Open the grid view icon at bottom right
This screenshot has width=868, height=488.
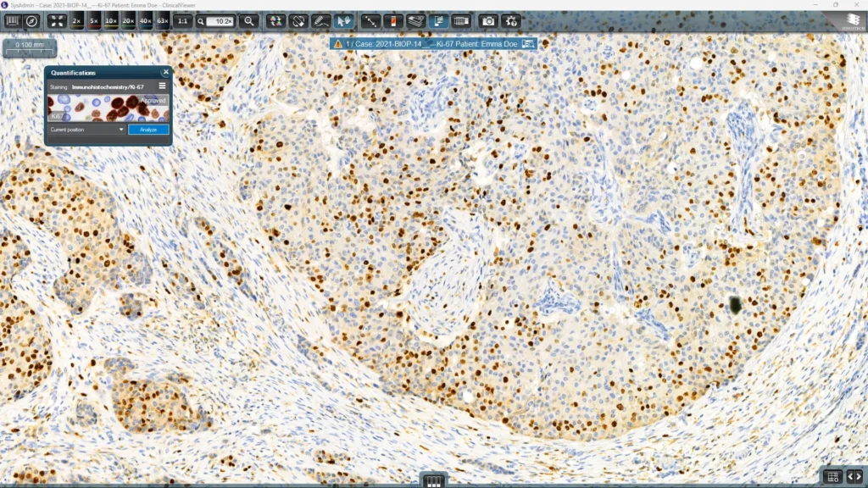(x=832, y=477)
